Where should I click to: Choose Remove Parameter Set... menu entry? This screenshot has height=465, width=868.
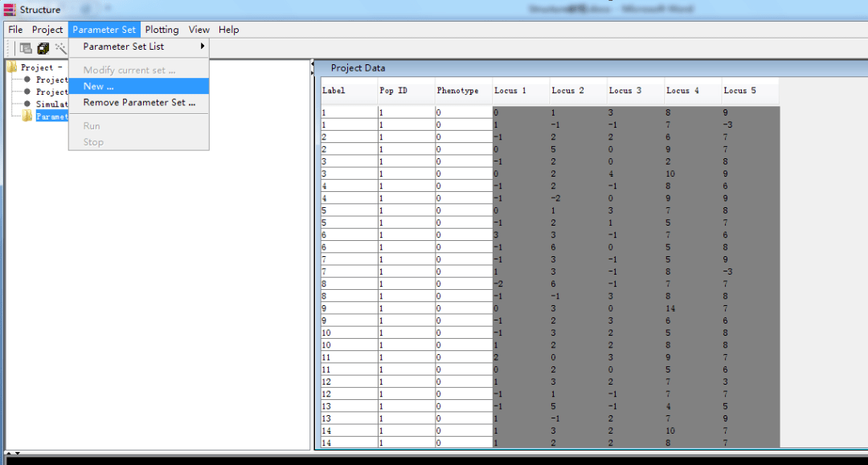pyautogui.click(x=138, y=102)
